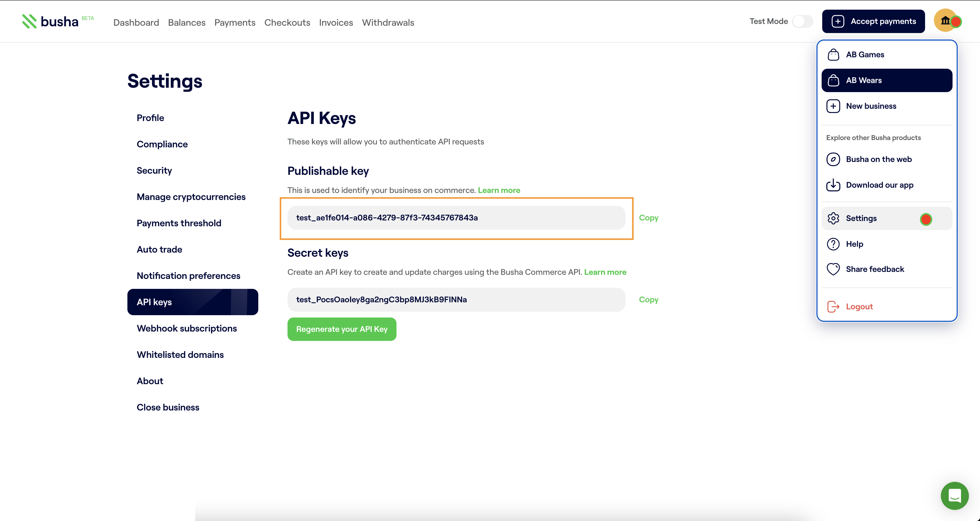Open Help from the account menu
Screen dimensions: 980x521
(x=887, y=244)
